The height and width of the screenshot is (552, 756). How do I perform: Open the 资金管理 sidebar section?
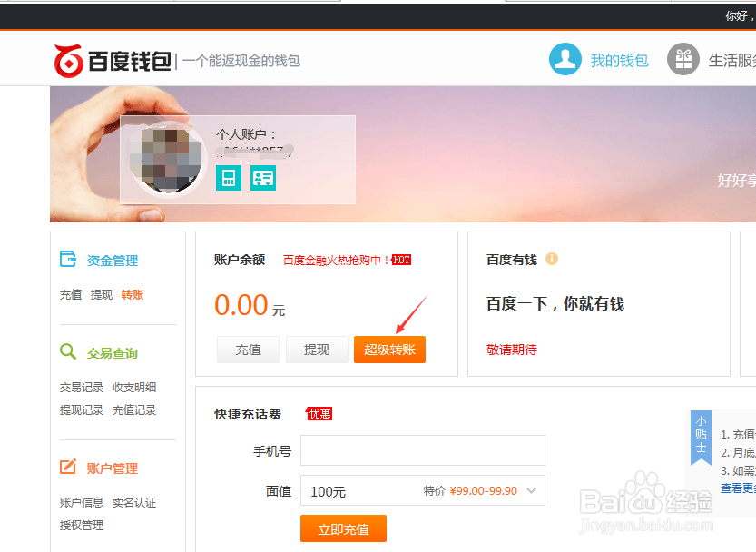(x=113, y=261)
